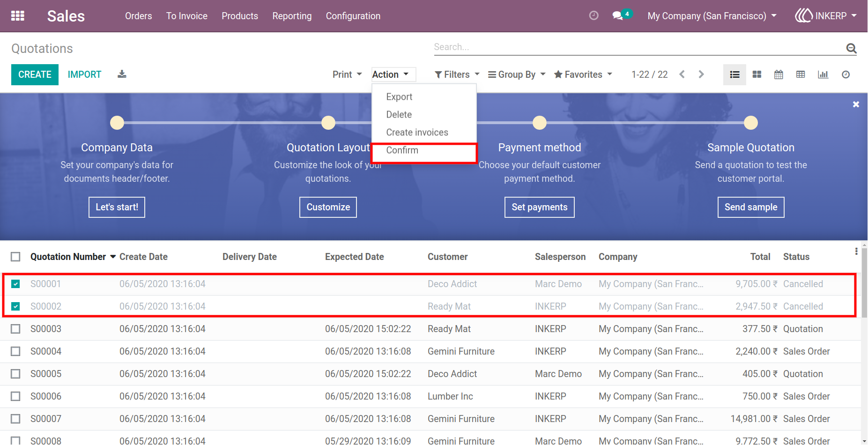Screen dimensions: 868x445
Task: Click the Send sample button
Action: tap(751, 207)
